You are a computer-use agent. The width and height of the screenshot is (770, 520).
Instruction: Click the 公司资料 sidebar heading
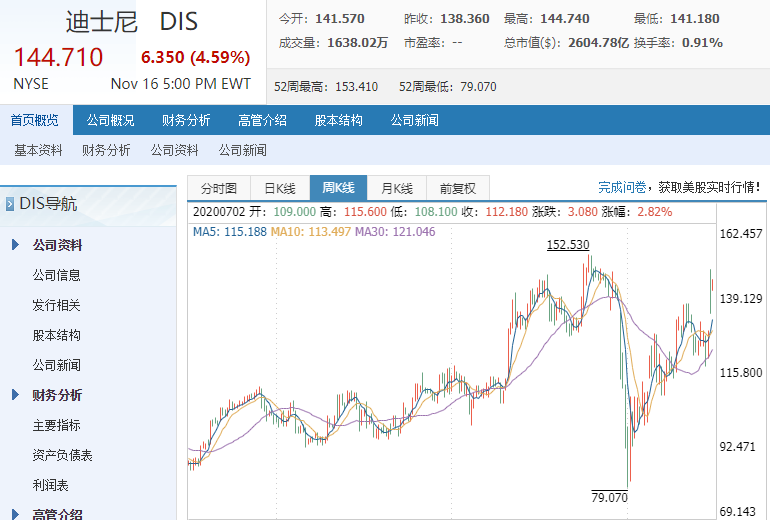pyautogui.click(x=57, y=245)
